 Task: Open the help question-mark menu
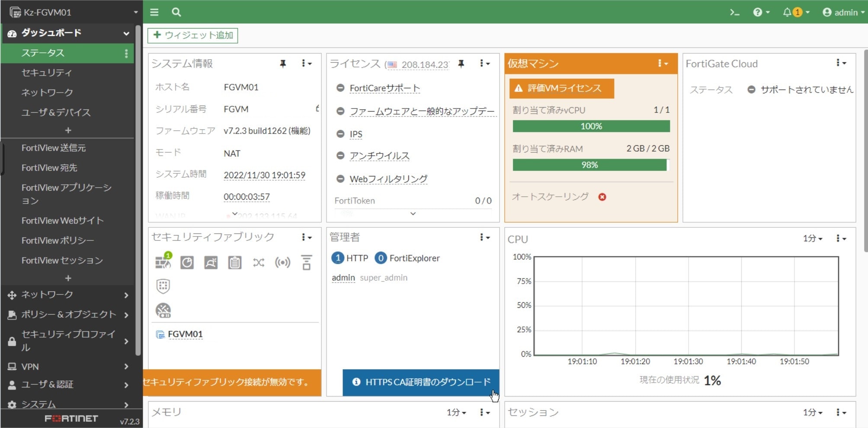(761, 12)
